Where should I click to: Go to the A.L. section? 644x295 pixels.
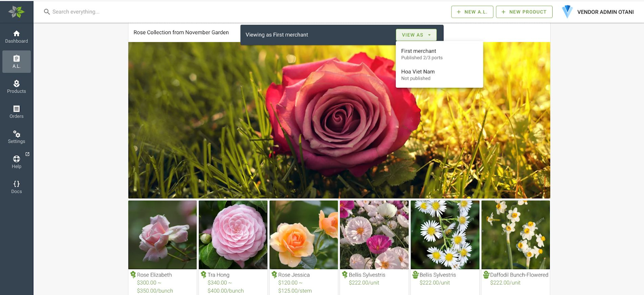point(17,62)
